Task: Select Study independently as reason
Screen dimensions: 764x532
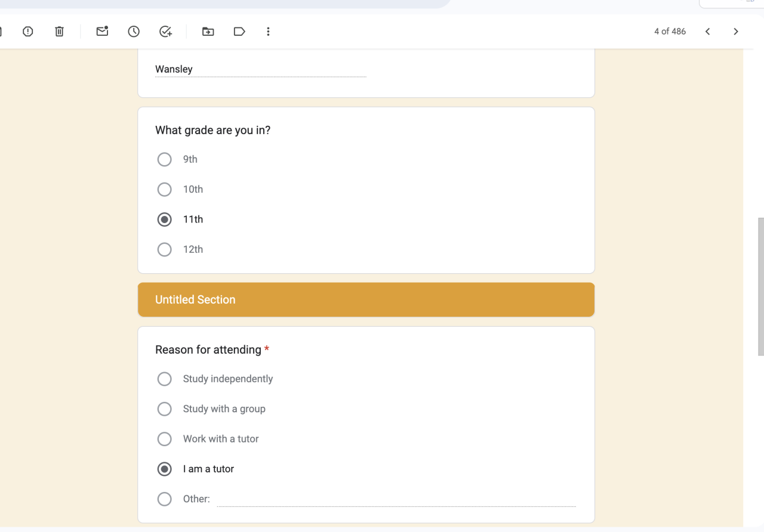Action: coord(164,379)
